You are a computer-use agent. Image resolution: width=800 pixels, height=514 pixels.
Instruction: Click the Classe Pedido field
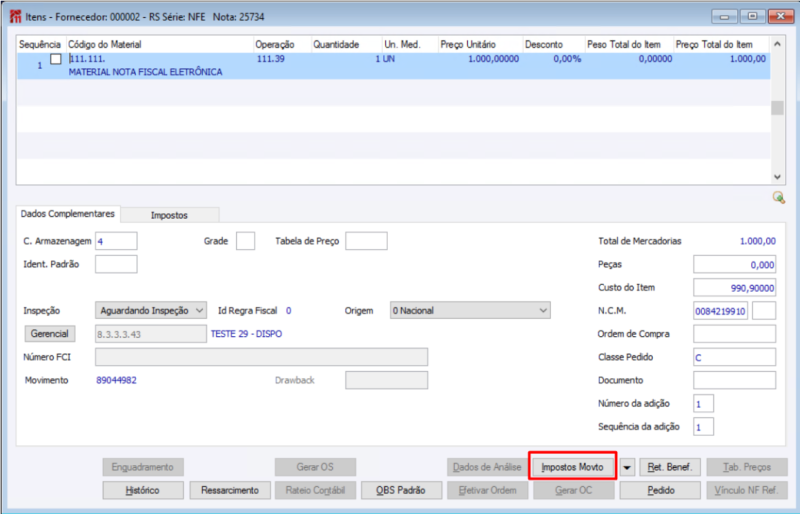click(735, 357)
